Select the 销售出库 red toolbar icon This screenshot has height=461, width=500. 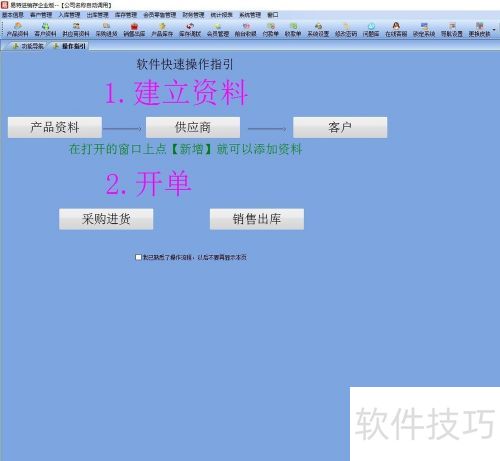[x=134, y=29]
